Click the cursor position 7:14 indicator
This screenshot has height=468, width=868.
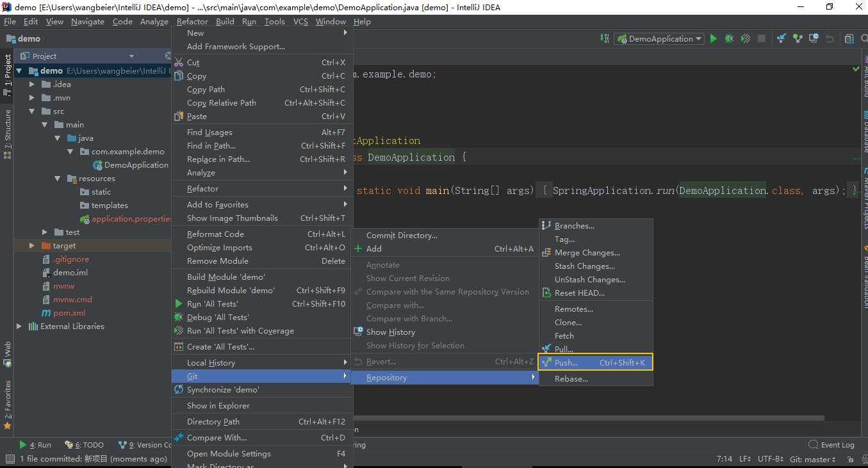tap(725, 459)
